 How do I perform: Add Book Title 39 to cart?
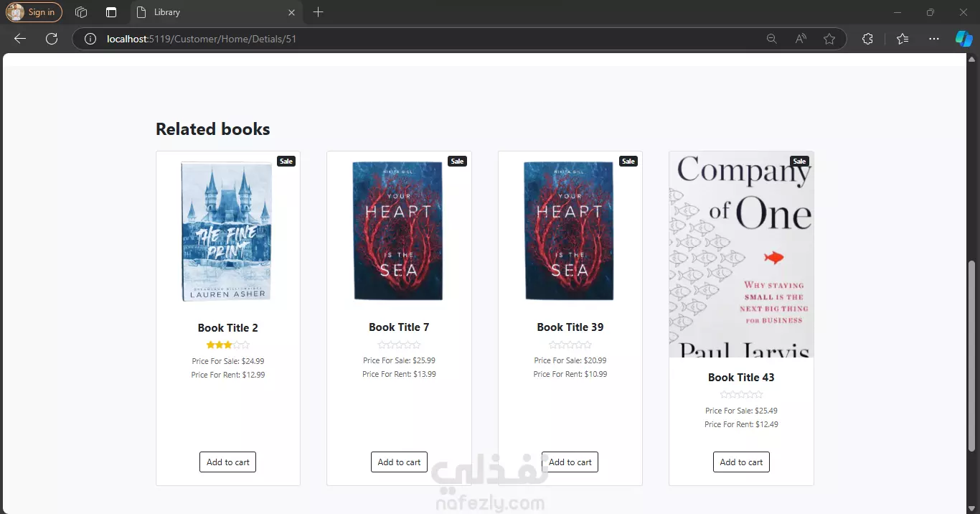(570, 462)
